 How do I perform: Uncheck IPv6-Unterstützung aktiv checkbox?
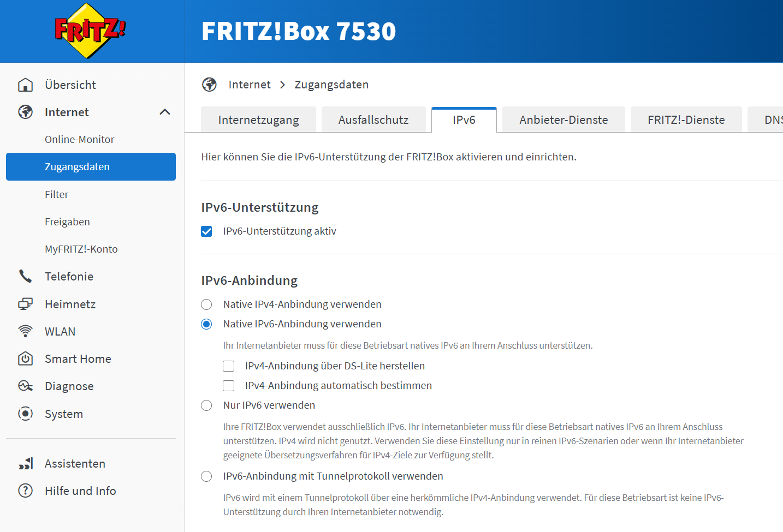[x=206, y=231]
